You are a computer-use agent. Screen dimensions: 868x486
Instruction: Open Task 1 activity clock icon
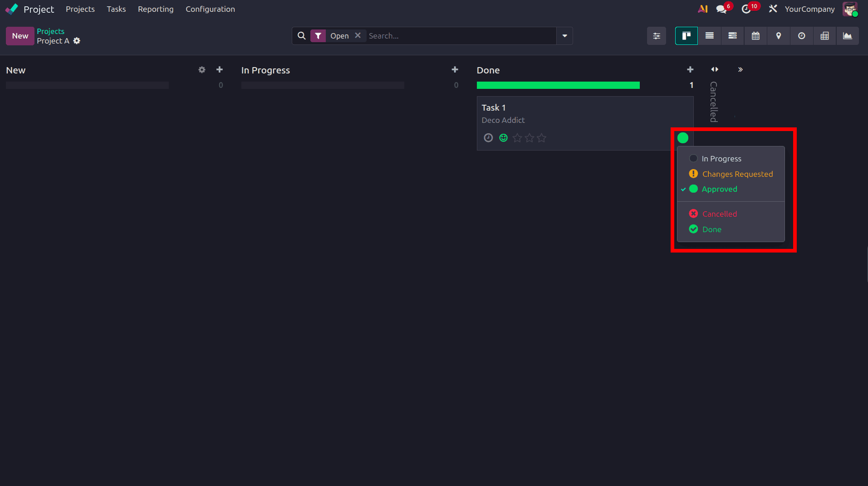[488, 138]
